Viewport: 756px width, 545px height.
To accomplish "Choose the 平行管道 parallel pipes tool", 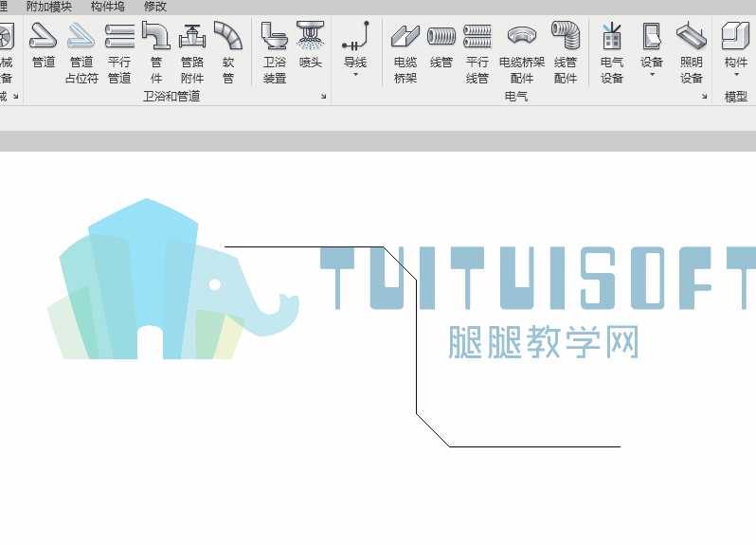I will (x=119, y=52).
